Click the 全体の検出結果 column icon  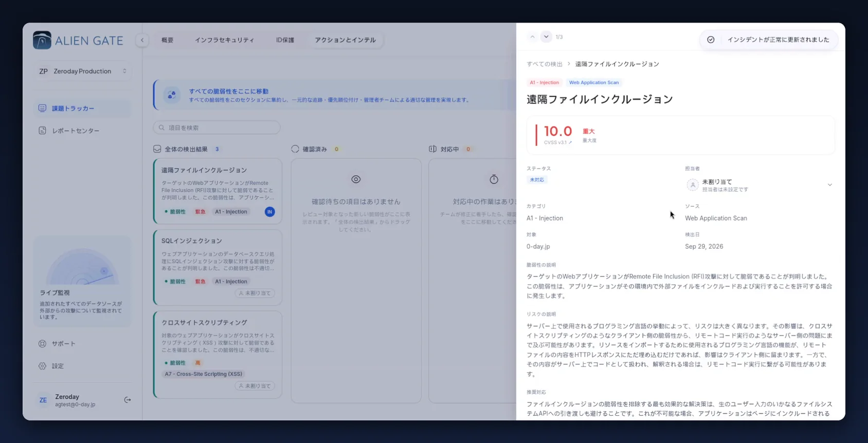(x=157, y=149)
